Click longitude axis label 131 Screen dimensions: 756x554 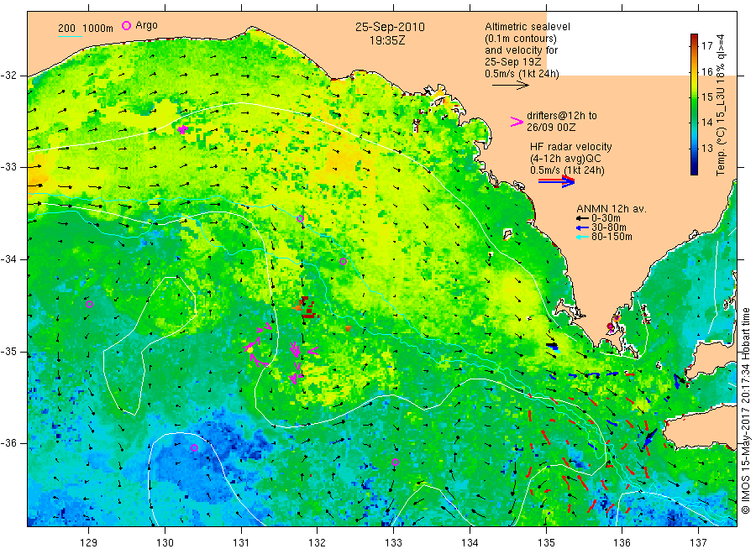241,543
